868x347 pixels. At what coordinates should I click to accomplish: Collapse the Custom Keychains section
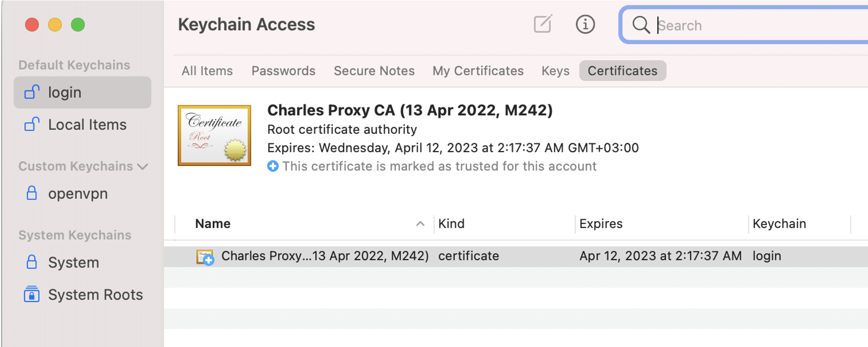(143, 167)
